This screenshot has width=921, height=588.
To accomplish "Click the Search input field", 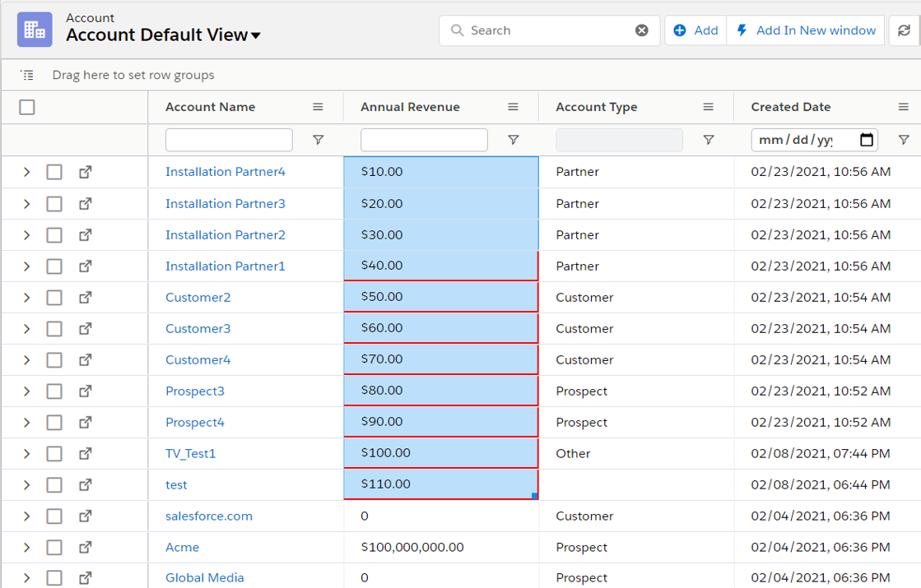I will pyautogui.click(x=547, y=30).
